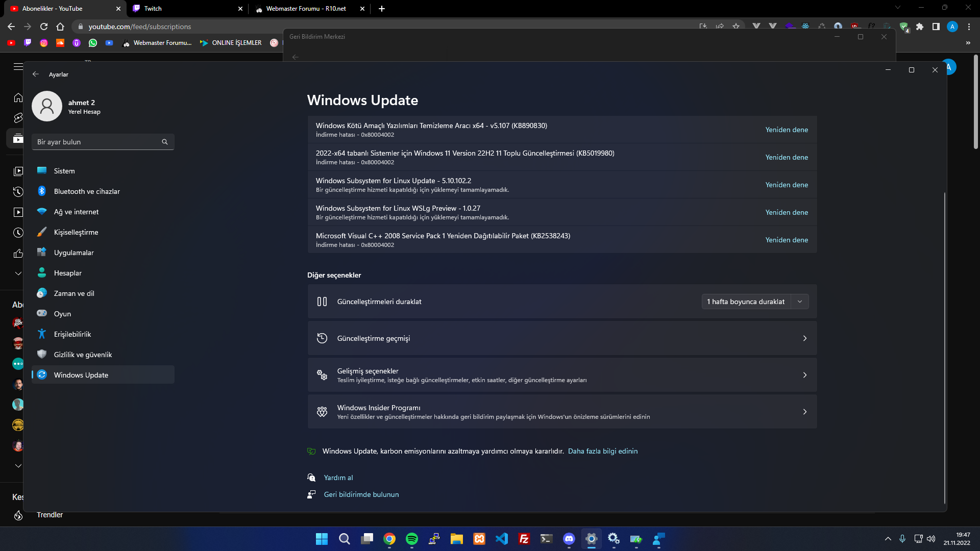Open Sistem settings in sidebar
The height and width of the screenshot is (551, 980).
point(103,171)
